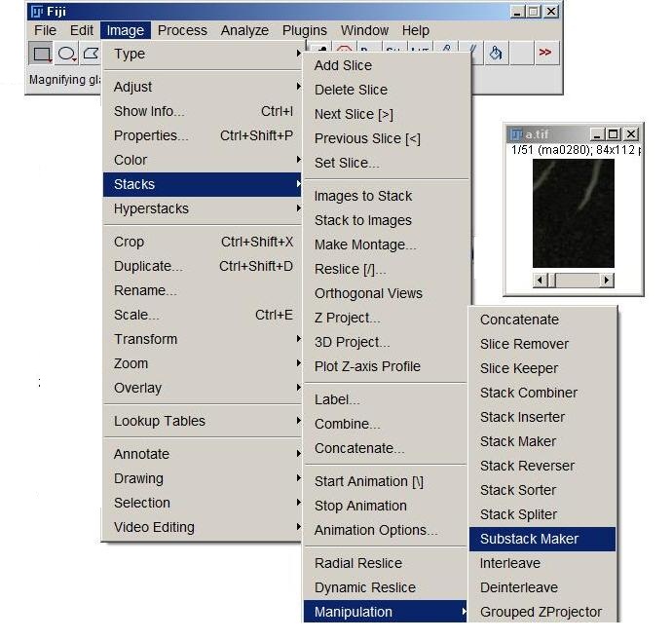Choose Rename... menu entry
The image size is (672, 640).
click(x=203, y=290)
